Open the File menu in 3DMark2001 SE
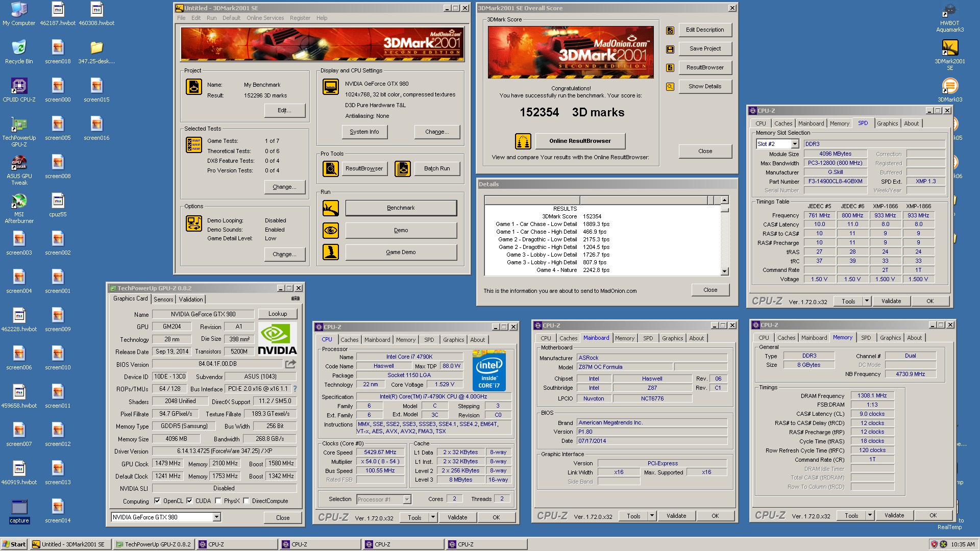Viewport: 980px width, 551px height. 181,18
